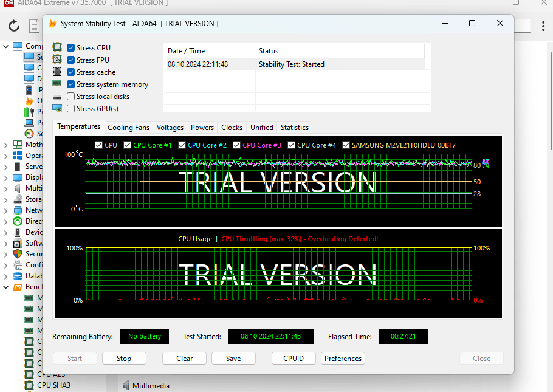553x392 pixels.
Task: Select the Multimedia speaker icon in sidebar tree
Action: click(17, 188)
